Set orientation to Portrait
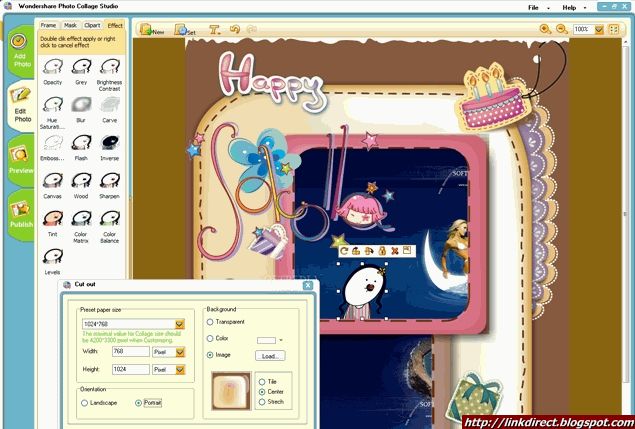Image resolution: width=635 pixels, height=429 pixels. [139, 403]
